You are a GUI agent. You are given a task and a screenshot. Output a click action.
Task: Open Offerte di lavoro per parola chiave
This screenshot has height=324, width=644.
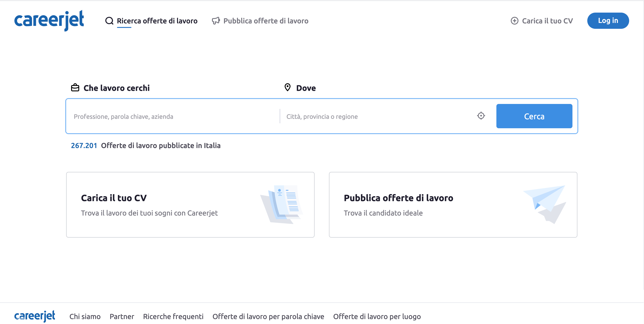(x=268, y=317)
